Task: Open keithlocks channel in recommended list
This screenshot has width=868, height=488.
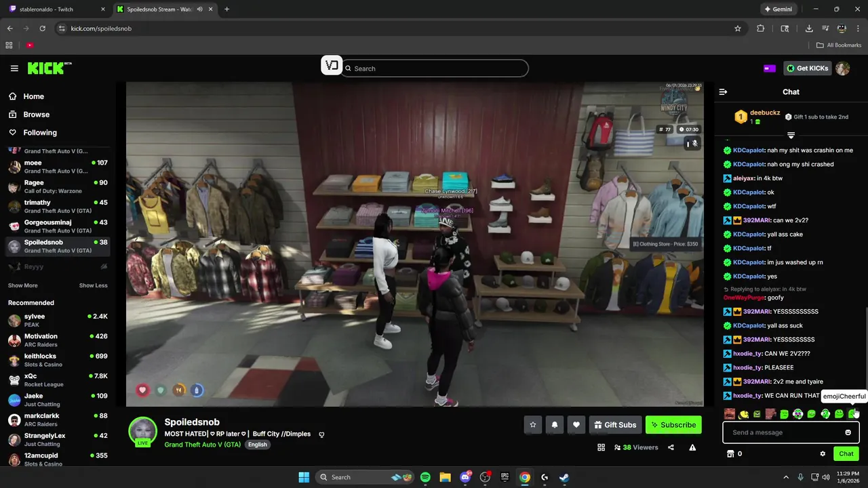Action: (x=58, y=360)
